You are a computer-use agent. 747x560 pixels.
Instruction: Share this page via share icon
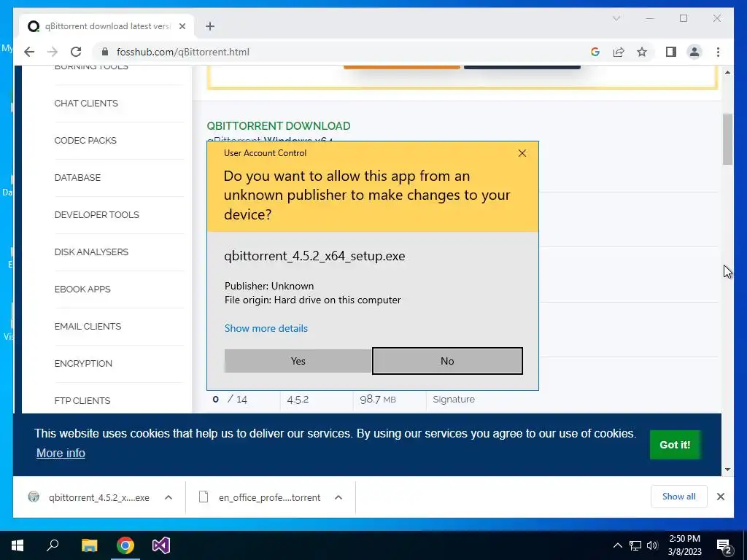(619, 52)
